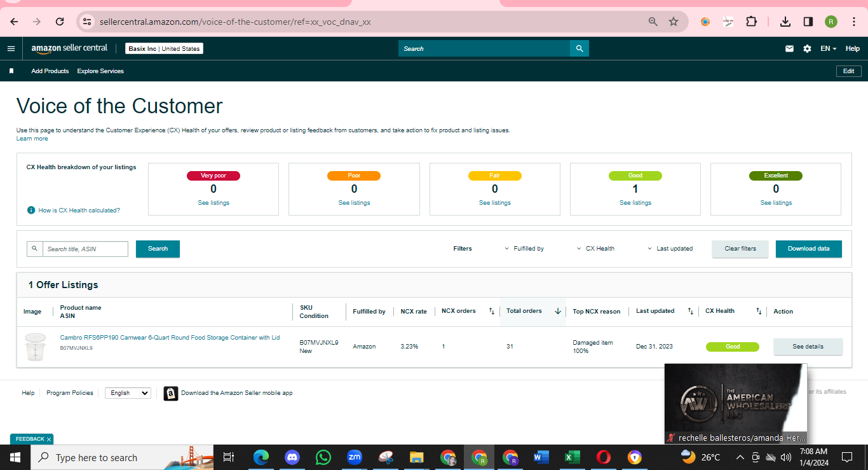The width and height of the screenshot is (868, 470).
Task: Open the Cambro RFS6PP190 Camwear product link
Action: point(170,338)
